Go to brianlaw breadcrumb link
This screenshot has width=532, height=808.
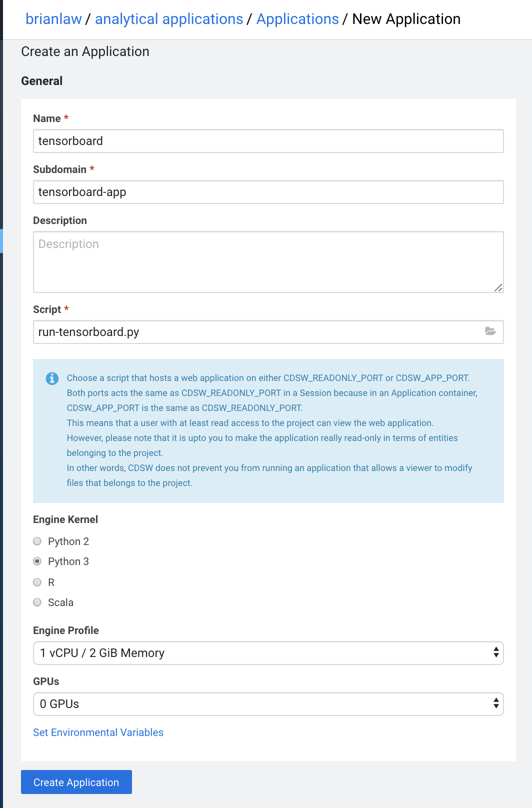click(x=53, y=19)
